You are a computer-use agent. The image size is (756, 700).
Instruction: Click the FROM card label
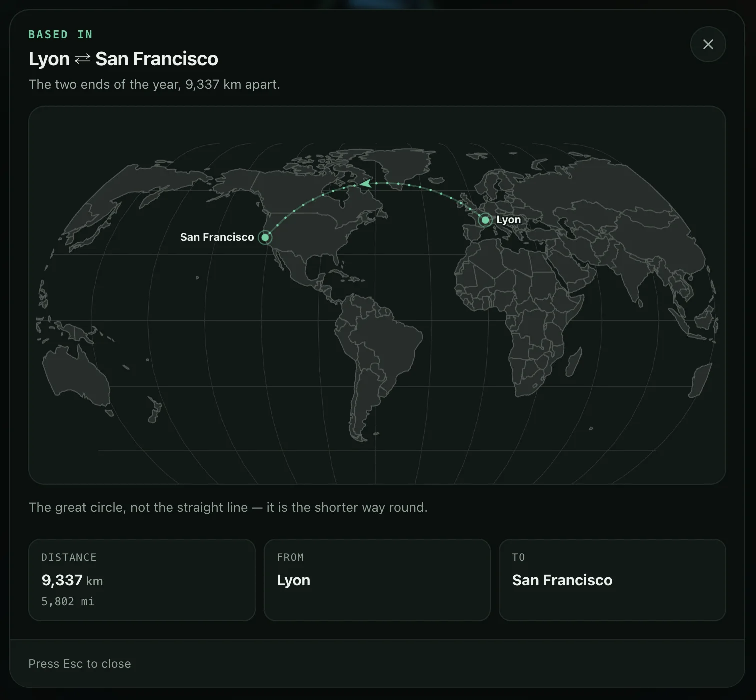(290, 557)
